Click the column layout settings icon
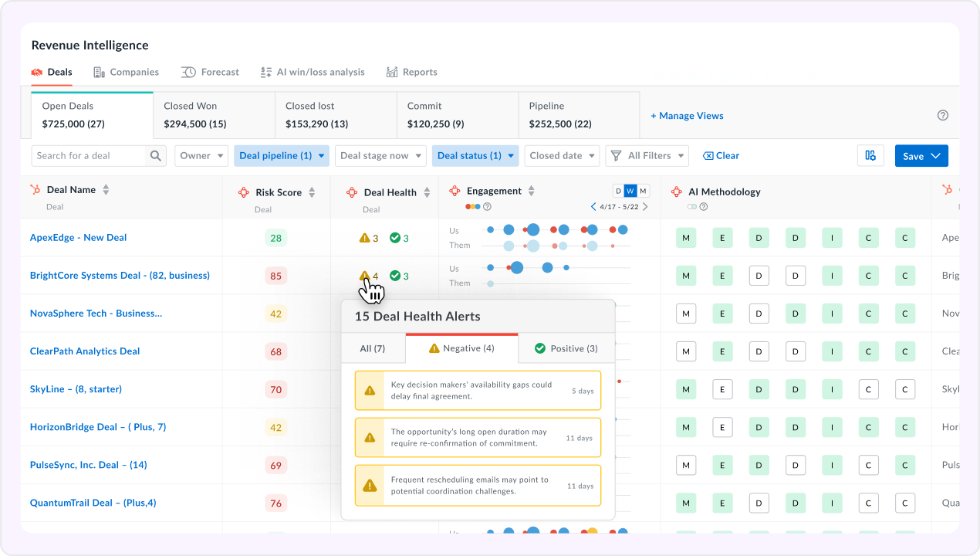980x556 pixels. tap(870, 155)
